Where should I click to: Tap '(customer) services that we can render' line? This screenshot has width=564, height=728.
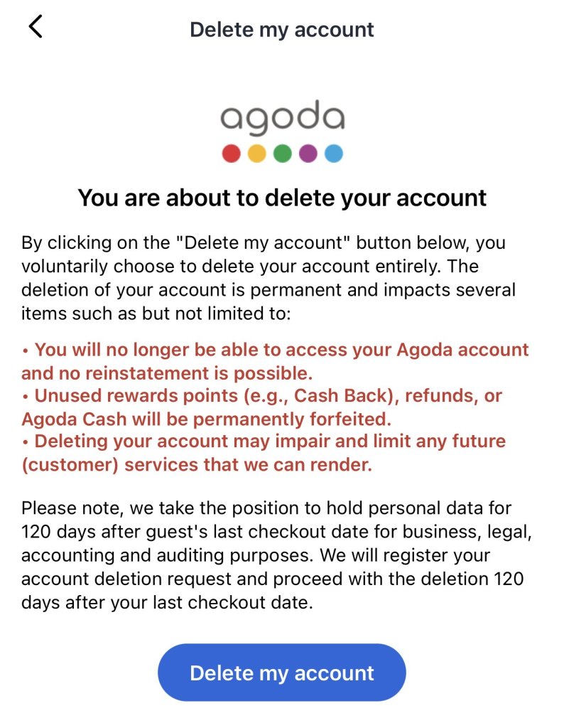(x=197, y=464)
